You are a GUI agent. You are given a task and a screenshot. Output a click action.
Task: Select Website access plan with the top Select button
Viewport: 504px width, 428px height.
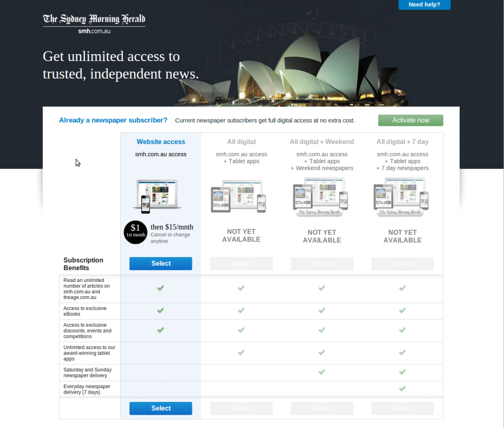[161, 264]
